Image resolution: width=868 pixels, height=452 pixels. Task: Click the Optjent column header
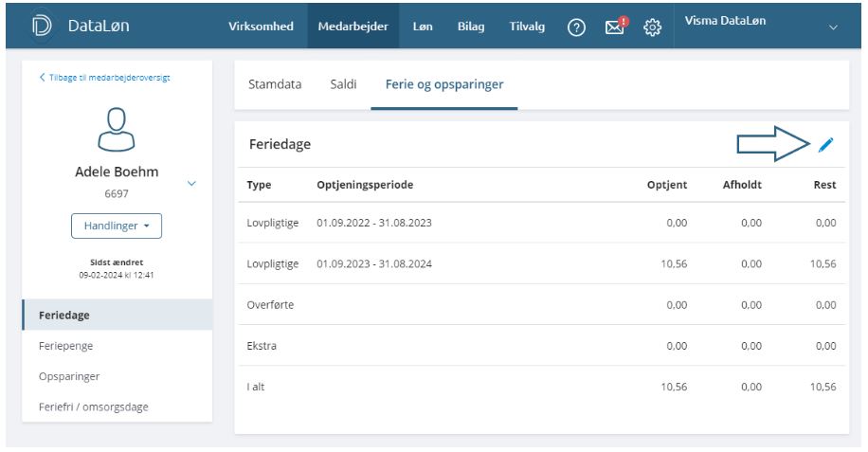pyautogui.click(x=667, y=185)
